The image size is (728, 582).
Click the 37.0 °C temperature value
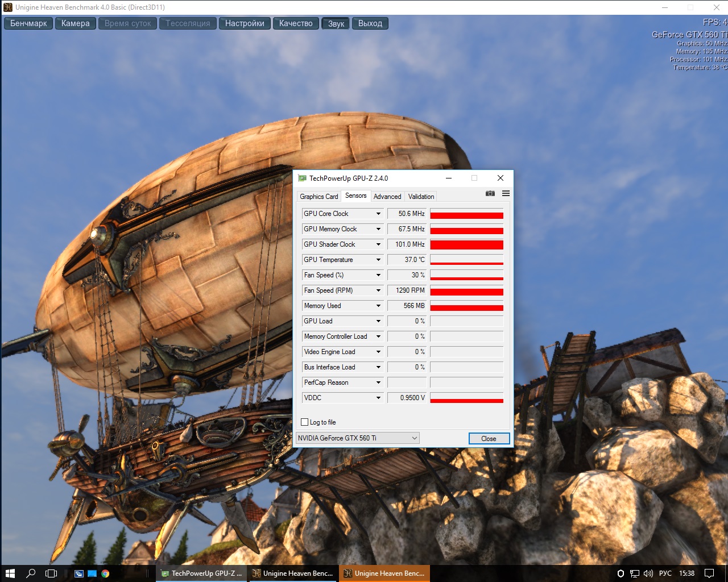click(x=407, y=260)
